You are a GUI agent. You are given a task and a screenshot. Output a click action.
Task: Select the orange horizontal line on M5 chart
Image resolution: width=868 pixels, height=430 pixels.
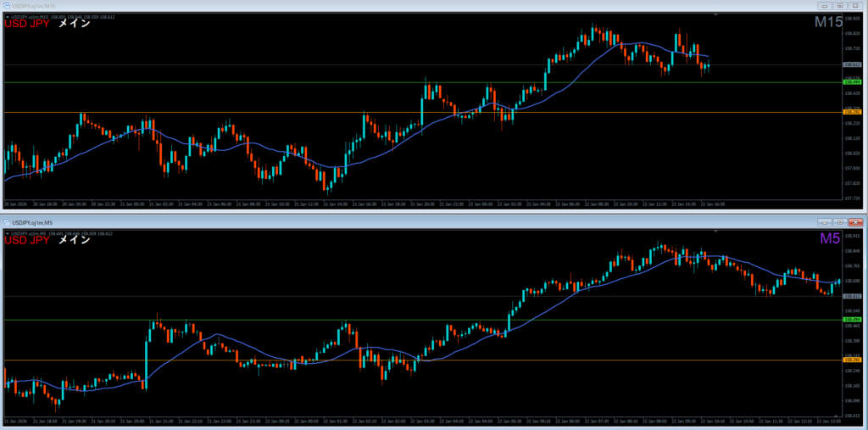(x=254, y=360)
